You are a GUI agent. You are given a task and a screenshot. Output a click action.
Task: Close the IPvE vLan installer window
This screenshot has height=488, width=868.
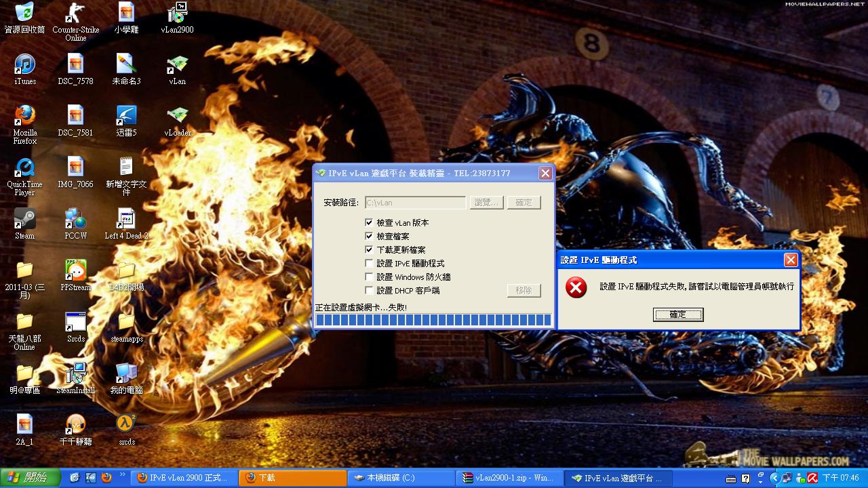pyautogui.click(x=545, y=173)
